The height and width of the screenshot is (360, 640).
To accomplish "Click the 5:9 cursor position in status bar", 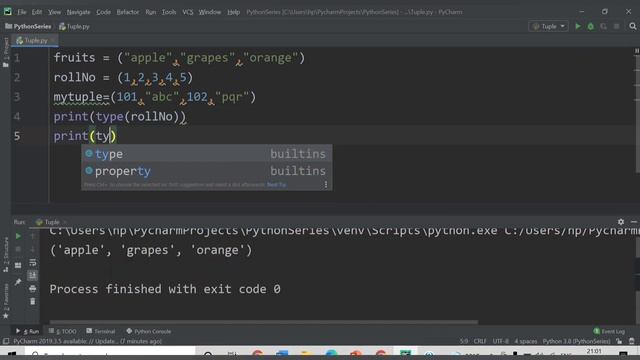I will [x=464, y=341].
